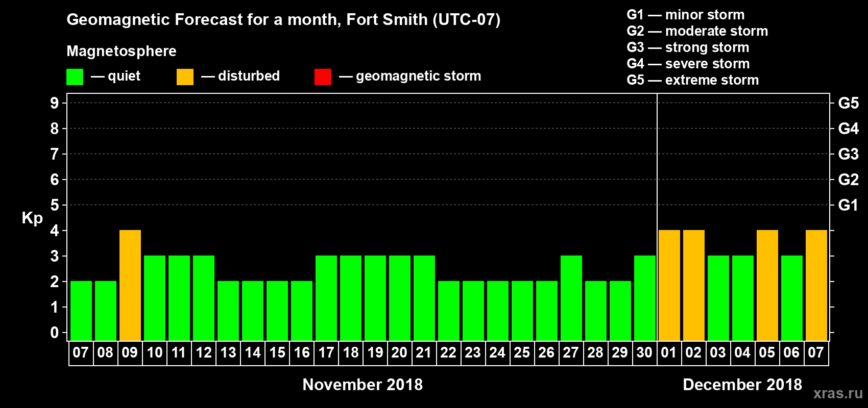Click date label '24' on the axis
This screenshot has height=408, width=868.
pyautogui.click(x=497, y=353)
